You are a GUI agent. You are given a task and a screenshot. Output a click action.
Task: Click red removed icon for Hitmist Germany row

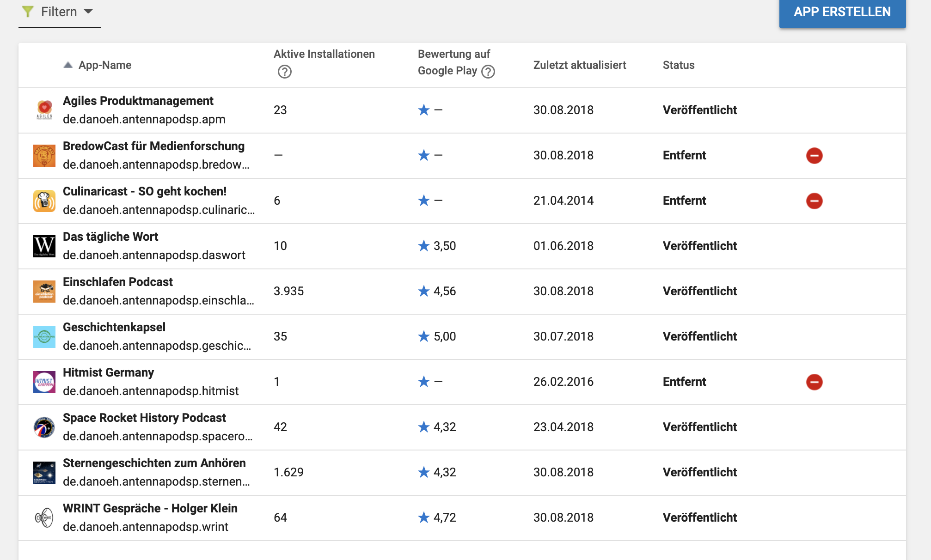coord(815,382)
